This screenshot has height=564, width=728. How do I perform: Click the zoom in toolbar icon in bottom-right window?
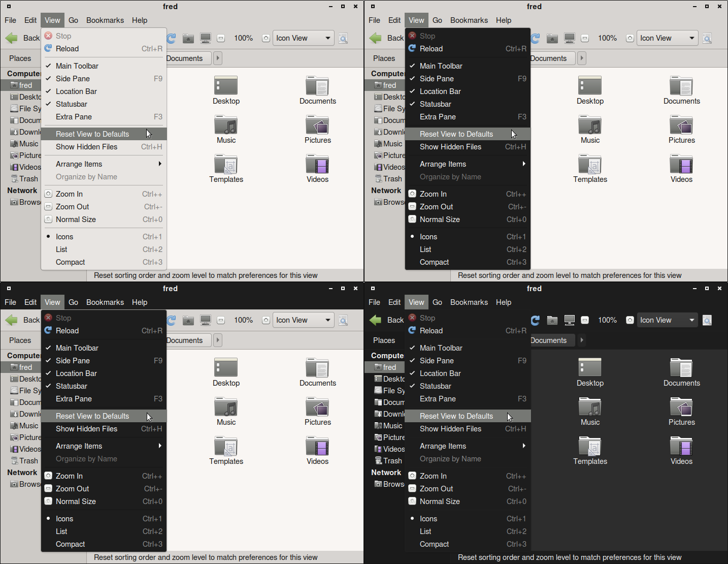tap(630, 320)
